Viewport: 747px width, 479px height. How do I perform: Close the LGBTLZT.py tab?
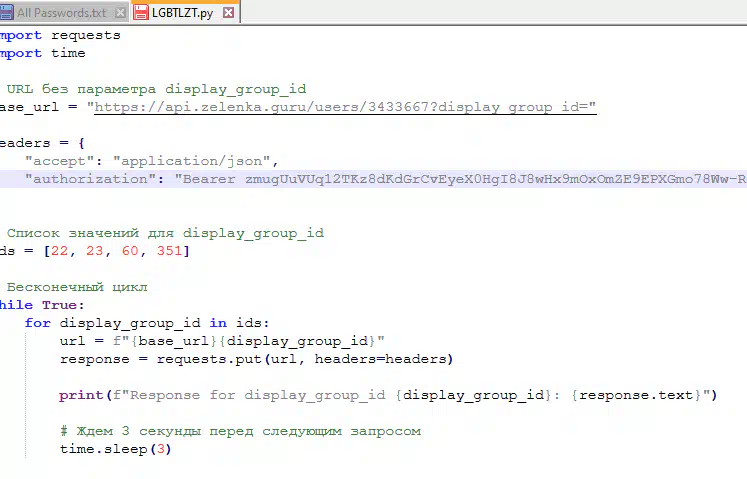229,13
